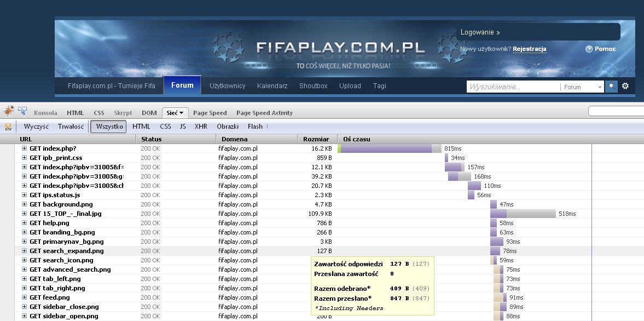
Task: Click the 168ms timeline bar
Action: 460,176
